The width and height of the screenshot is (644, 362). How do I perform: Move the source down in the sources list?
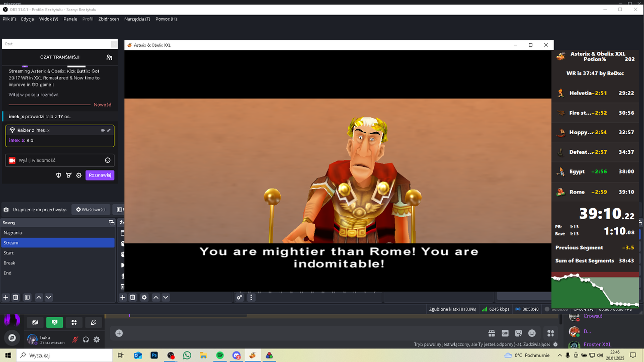[x=166, y=298]
